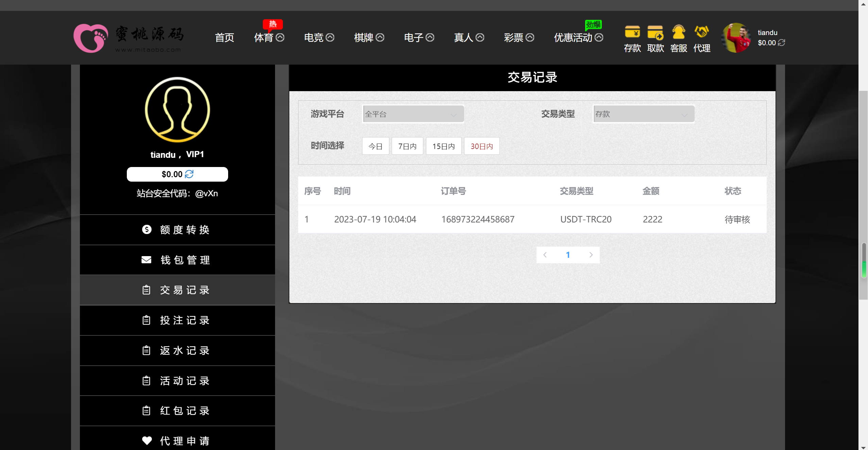Open the 游戏平台 全平台 dropdown
Image resolution: width=868 pixels, height=450 pixels.
click(413, 114)
